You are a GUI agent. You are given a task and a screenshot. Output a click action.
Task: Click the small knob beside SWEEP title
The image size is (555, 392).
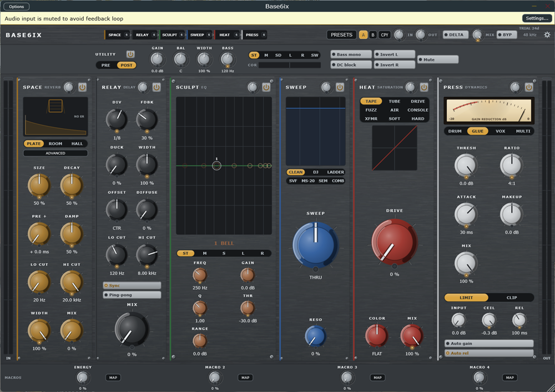[x=326, y=87]
